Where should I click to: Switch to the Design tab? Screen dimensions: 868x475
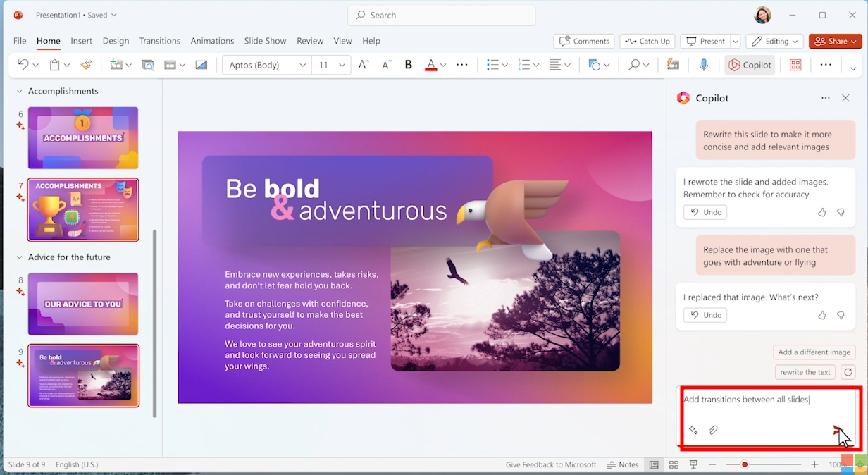point(116,41)
